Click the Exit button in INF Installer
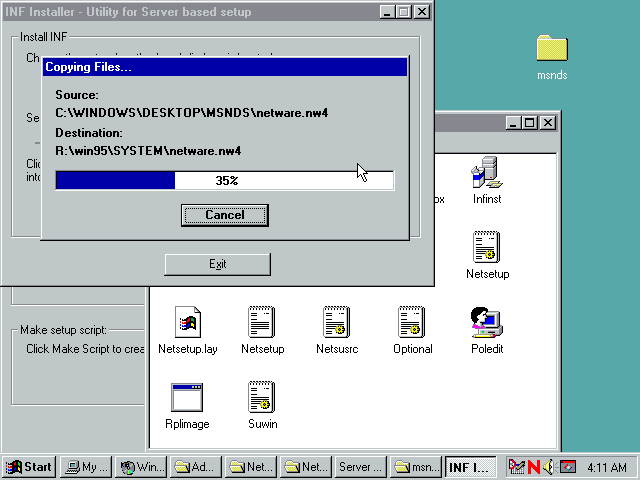 pos(218,264)
